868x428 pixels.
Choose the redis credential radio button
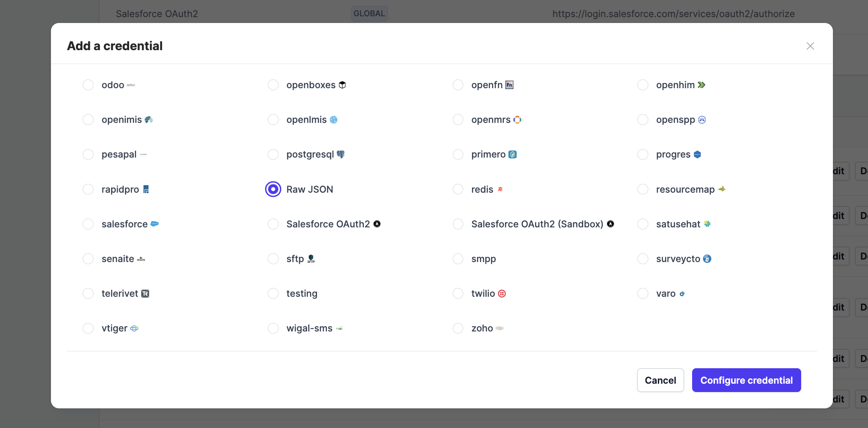[x=458, y=189]
